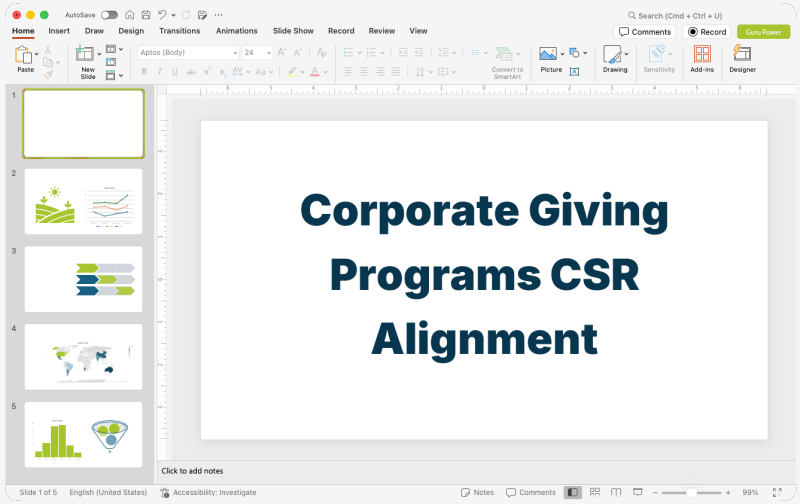This screenshot has height=504, width=800.
Task: Expand the Paste options arrow
Action: (36, 54)
